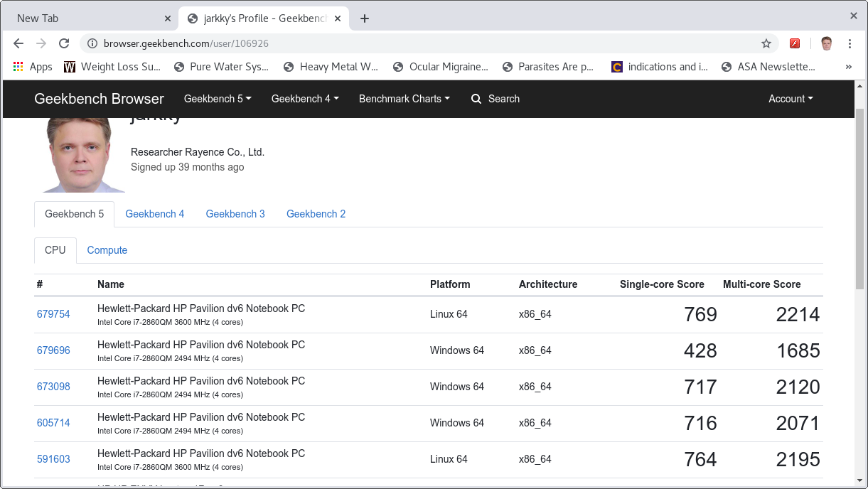Click the single-core score 769
The width and height of the screenshot is (868, 489).
[700, 315]
